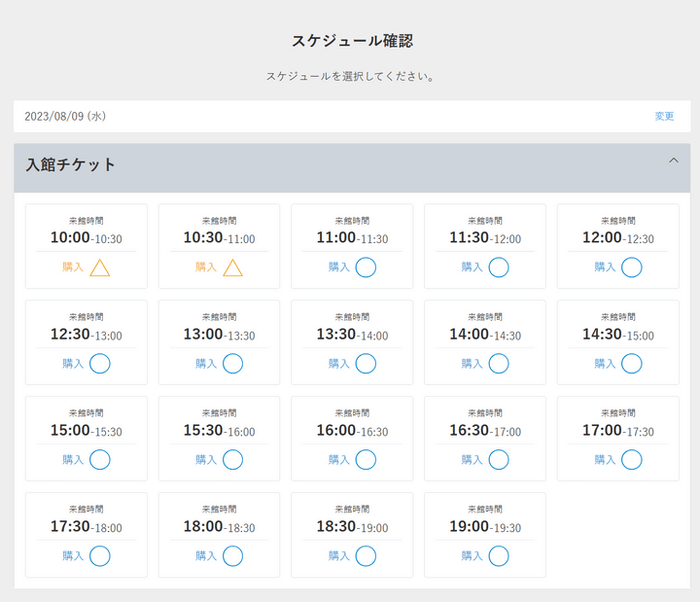Viewport: 700px width, 602px height.
Task: Click 購入 for the 11:30-12:00 slot
Action: tap(472, 267)
